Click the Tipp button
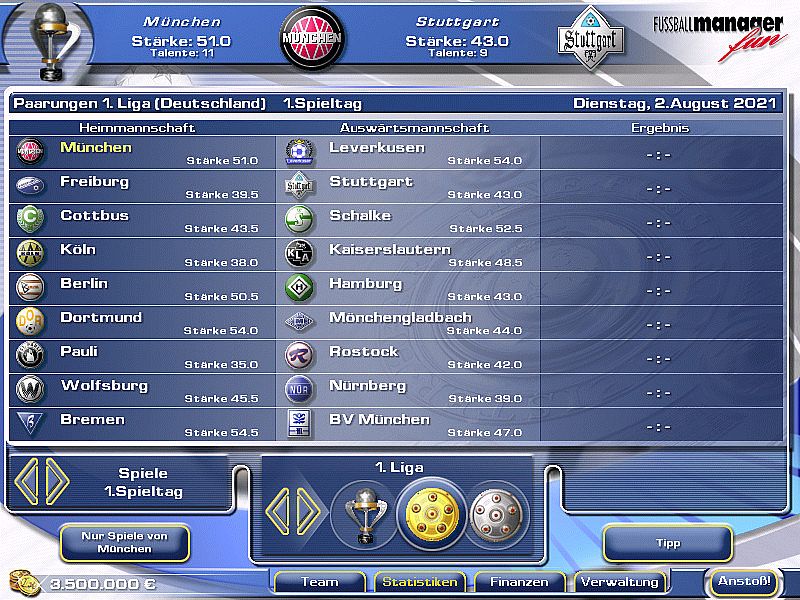The height and width of the screenshot is (600, 800). tap(668, 544)
